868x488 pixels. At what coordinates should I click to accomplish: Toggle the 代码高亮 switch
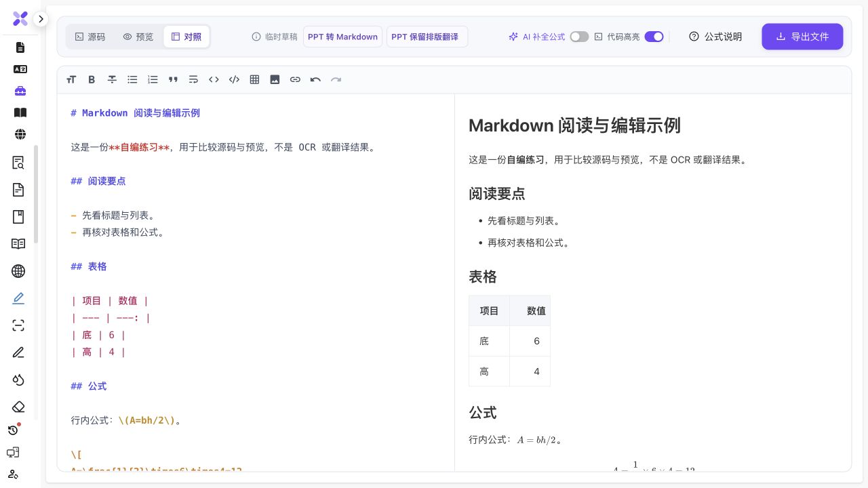tap(654, 37)
